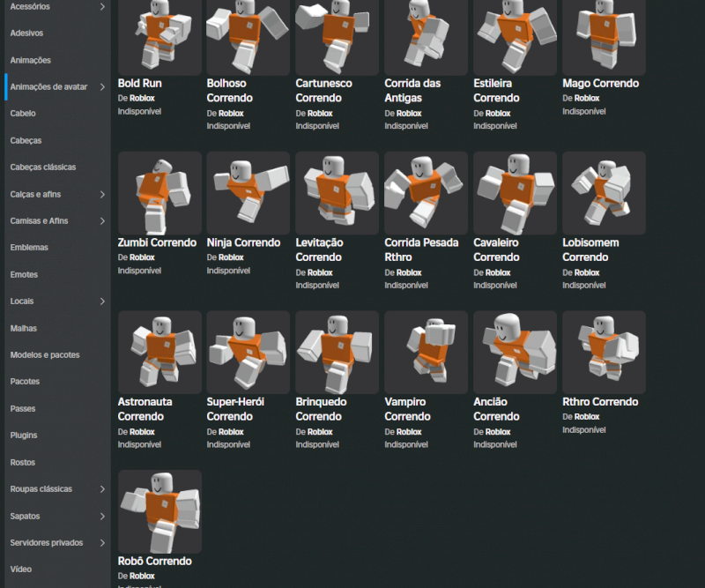Screen dimensions: 705x588
Task: Click the Cavaleiro Correndo thumbnail
Action: coord(515,193)
